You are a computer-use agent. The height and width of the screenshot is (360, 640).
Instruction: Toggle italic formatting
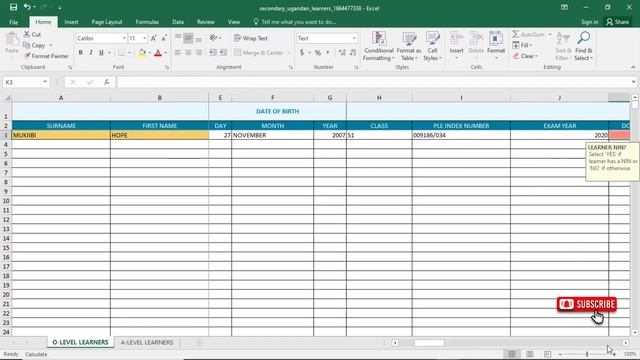tap(91, 53)
